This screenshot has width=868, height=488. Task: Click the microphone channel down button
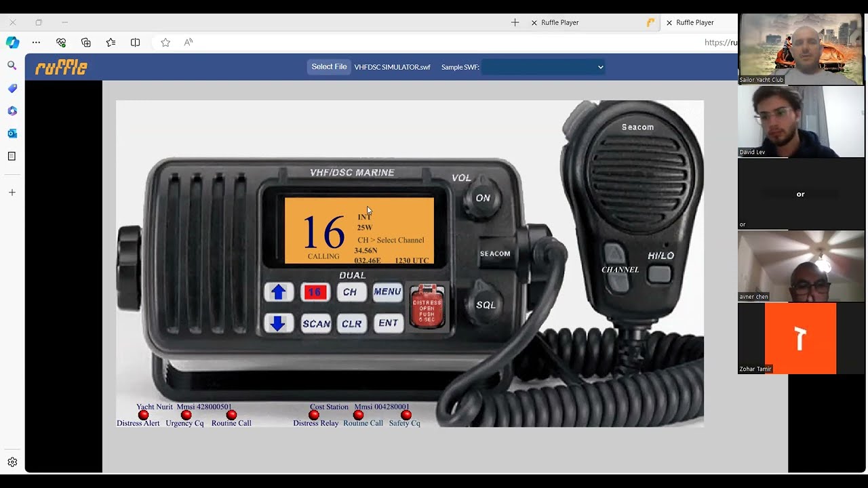pyautogui.click(x=617, y=283)
